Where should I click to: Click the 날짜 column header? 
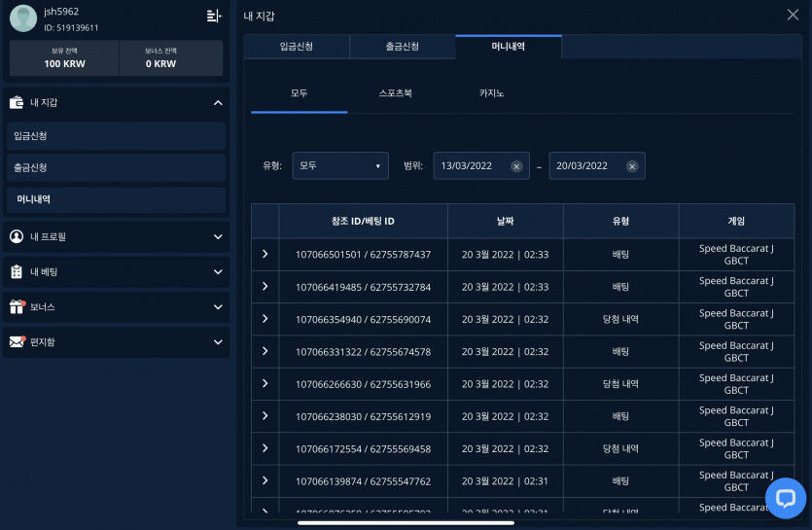506,221
